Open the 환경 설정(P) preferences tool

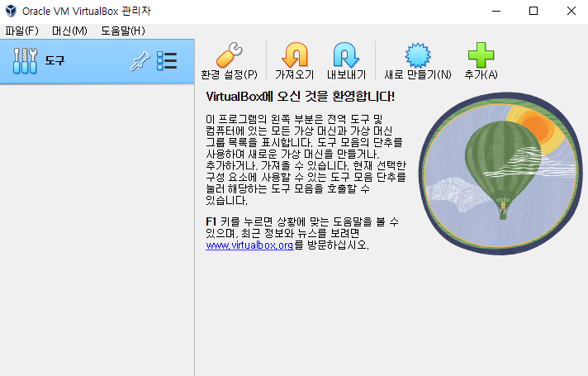click(x=229, y=61)
